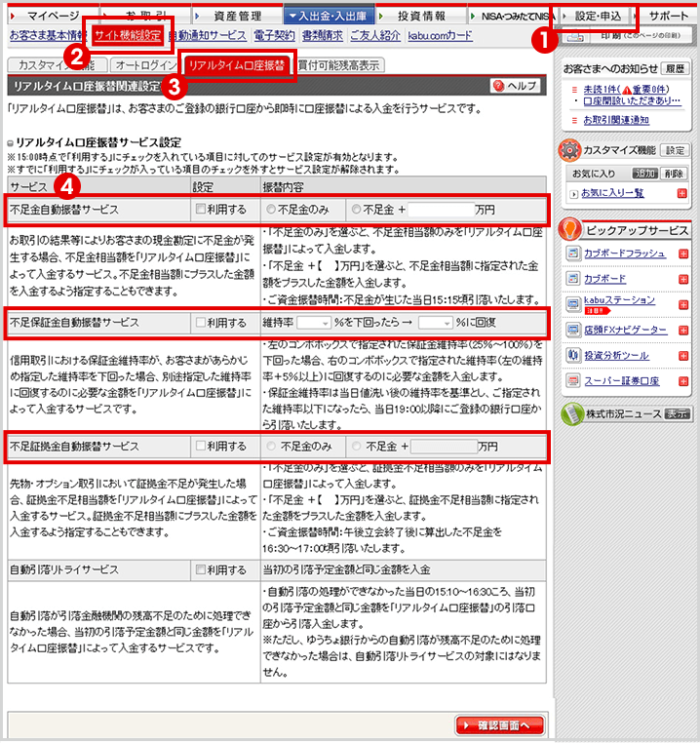Open the 設定・申込 menu
This screenshot has width=700, height=743.
coord(598,16)
